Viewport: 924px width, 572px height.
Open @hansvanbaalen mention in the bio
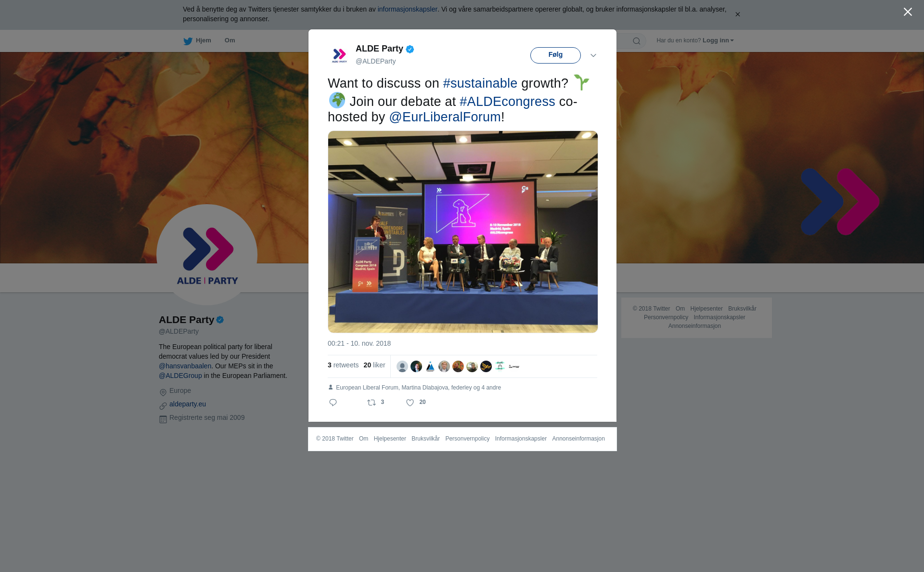(x=185, y=366)
